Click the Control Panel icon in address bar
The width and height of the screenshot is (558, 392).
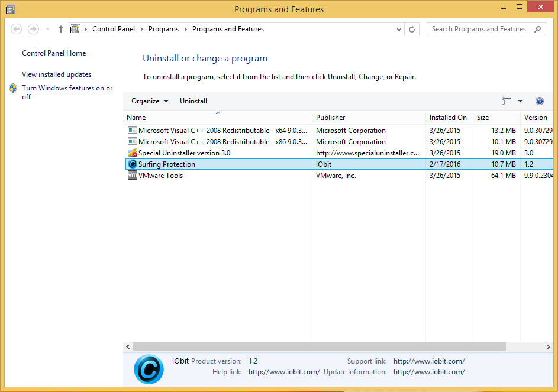(75, 29)
